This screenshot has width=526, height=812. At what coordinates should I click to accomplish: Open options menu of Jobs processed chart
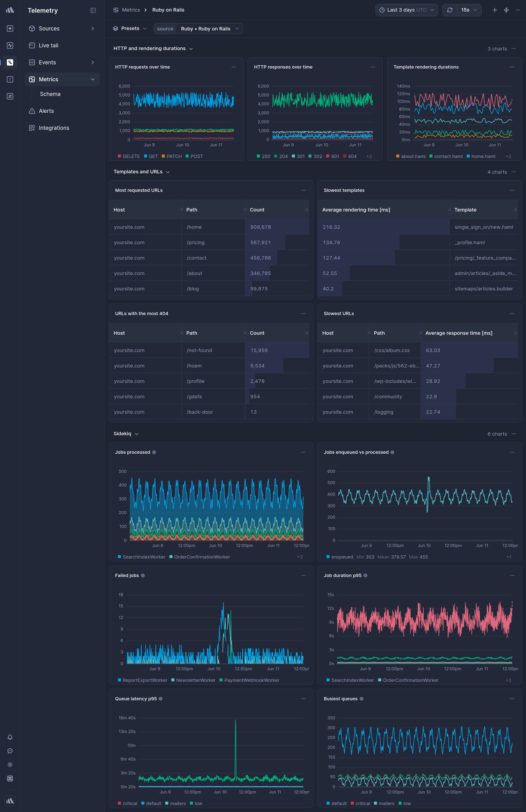click(303, 452)
